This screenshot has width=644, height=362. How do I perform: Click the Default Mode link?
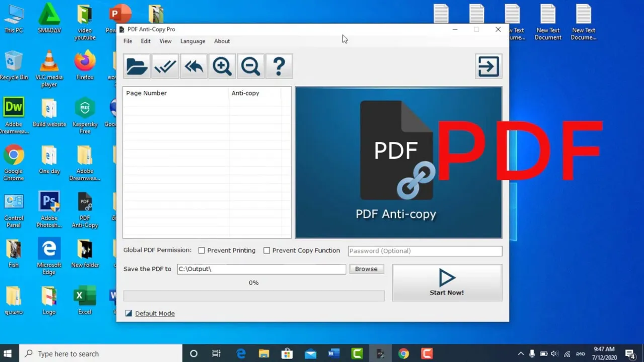click(x=154, y=313)
